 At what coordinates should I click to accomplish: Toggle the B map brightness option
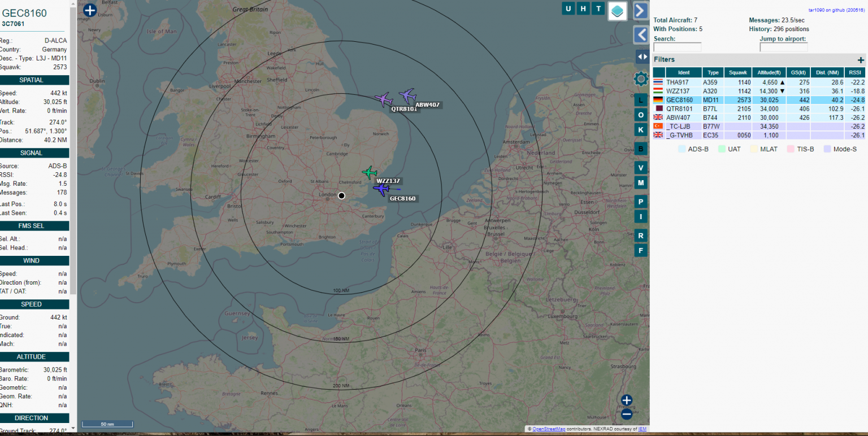pos(641,145)
